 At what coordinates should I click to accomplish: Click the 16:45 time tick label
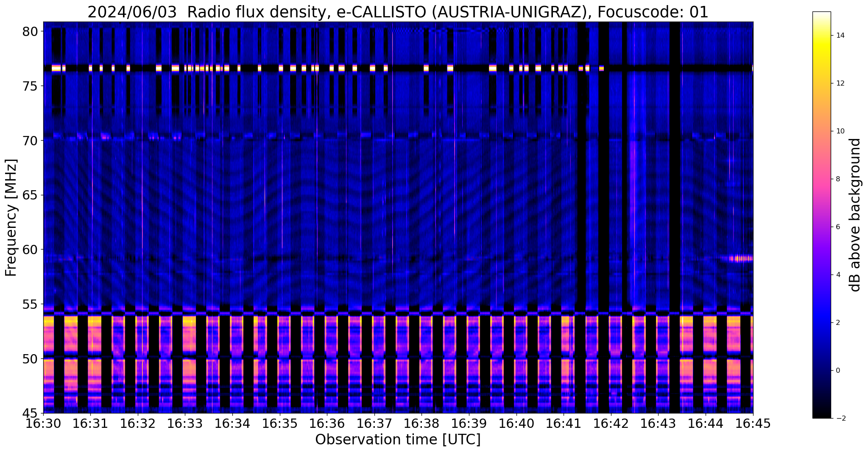point(753,424)
